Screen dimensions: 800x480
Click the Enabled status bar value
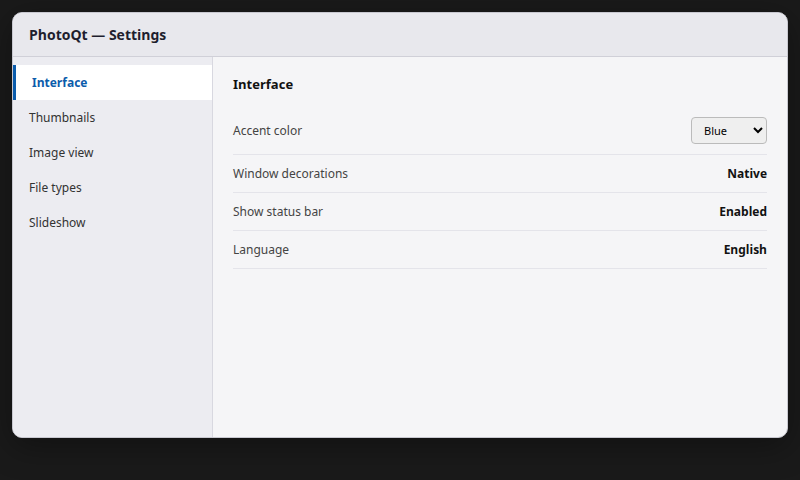click(x=743, y=212)
